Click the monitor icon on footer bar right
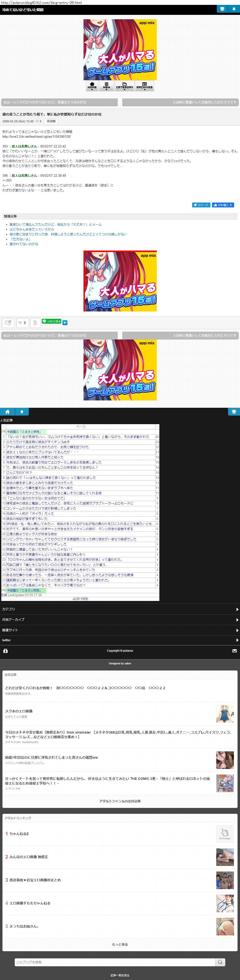The image size is (240, 980). tap(234, 412)
